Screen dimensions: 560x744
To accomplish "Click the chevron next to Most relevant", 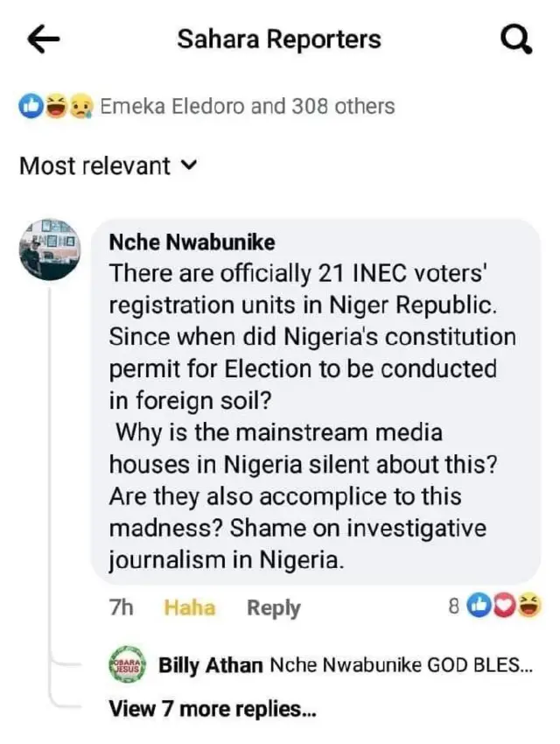I will [x=187, y=165].
